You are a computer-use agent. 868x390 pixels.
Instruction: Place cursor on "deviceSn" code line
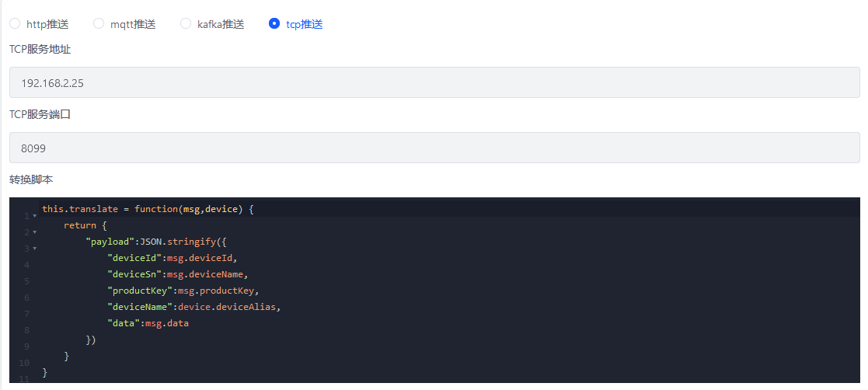(178, 274)
